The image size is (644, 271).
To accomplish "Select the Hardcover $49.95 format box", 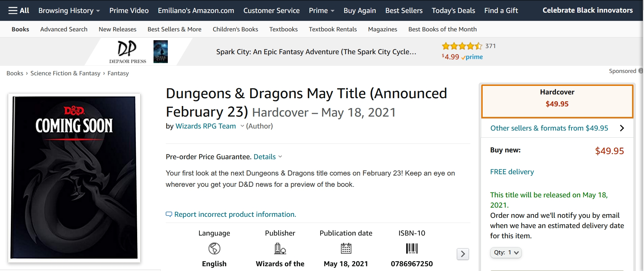I will (557, 101).
